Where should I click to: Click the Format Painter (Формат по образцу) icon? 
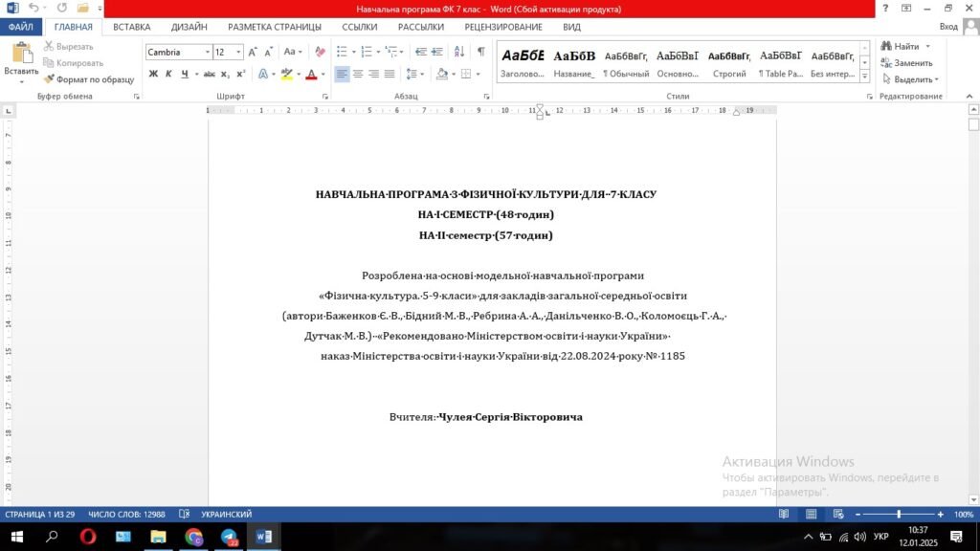[50, 79]
